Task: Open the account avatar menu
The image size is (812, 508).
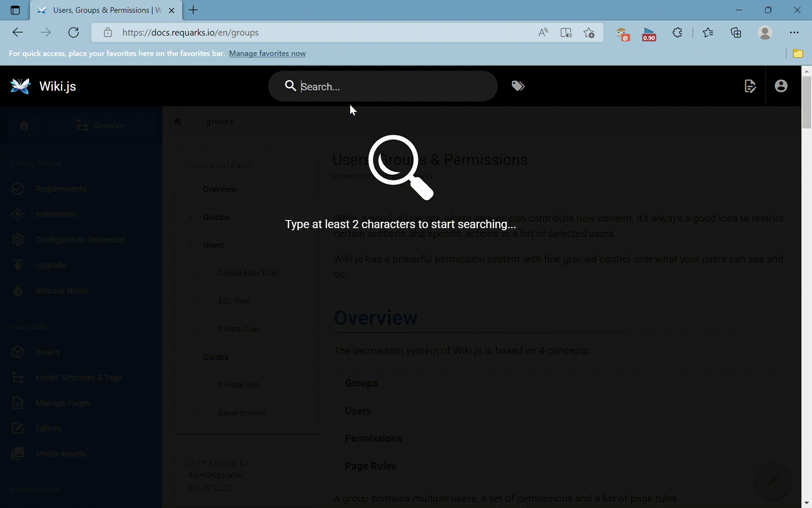Action: coord(781,86)
